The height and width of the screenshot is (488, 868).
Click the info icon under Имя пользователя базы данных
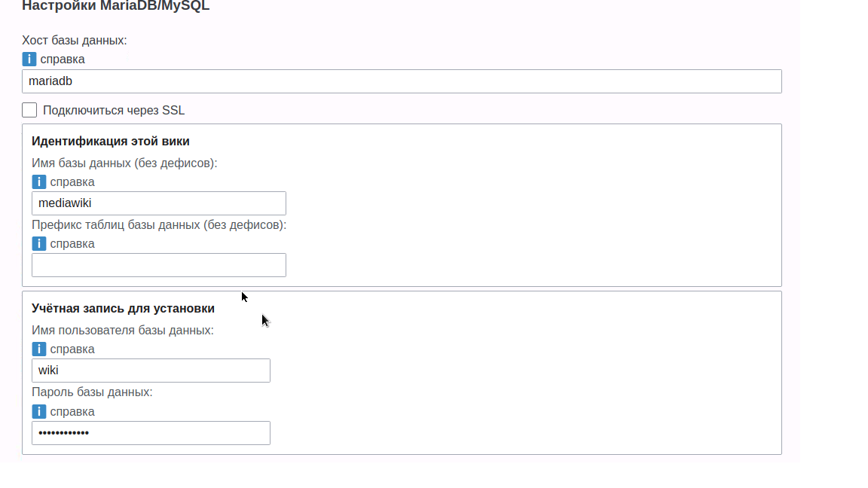click(x=39, y=349)
